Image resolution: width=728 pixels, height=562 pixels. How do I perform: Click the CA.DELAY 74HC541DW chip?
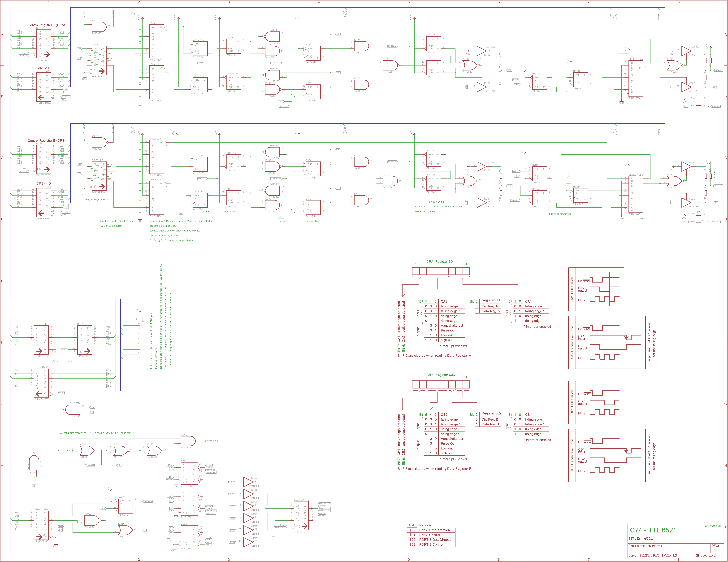[99, 60]
